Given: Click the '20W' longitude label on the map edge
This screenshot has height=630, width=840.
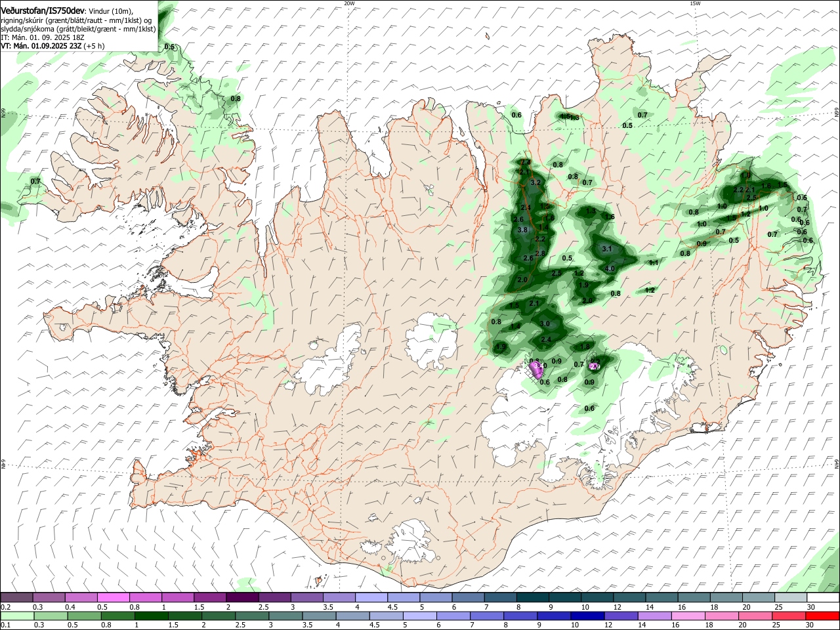Looking at the screenshot, I should tap(349, 3).
